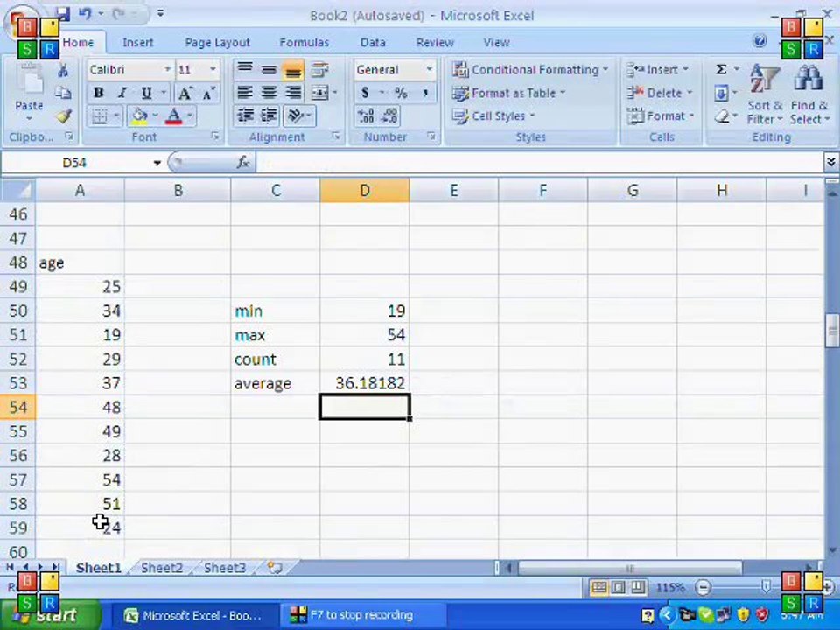
Task: Center text horizontally
Action: tap(269, 93)
